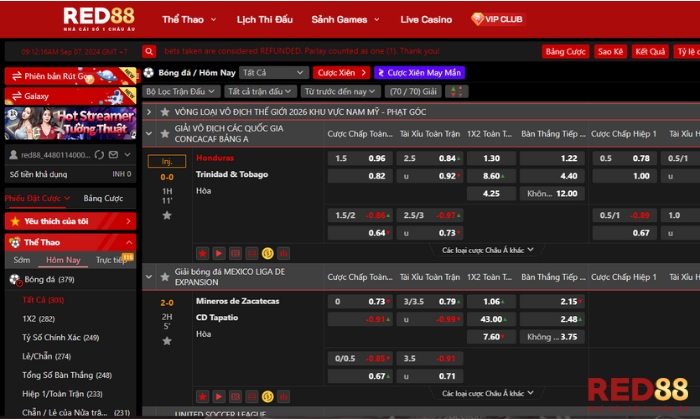Switch to the Sớm tab
700x420 pixels.
tap(21, 260)
